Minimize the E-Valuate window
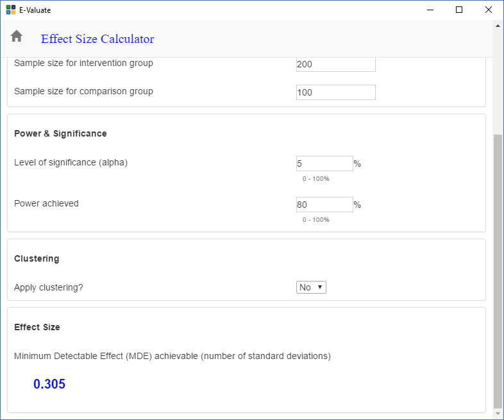The height and width of the screenshot is (420, 504). point(429,10)
